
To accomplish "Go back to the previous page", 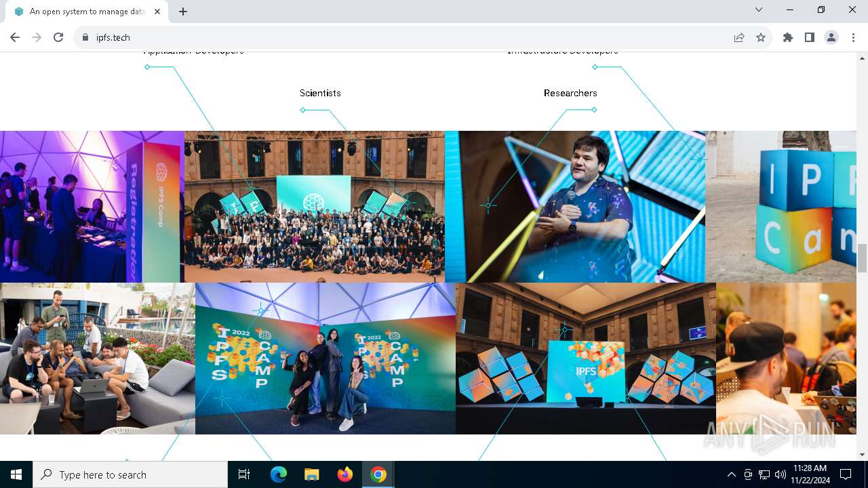I will [15, 37].
